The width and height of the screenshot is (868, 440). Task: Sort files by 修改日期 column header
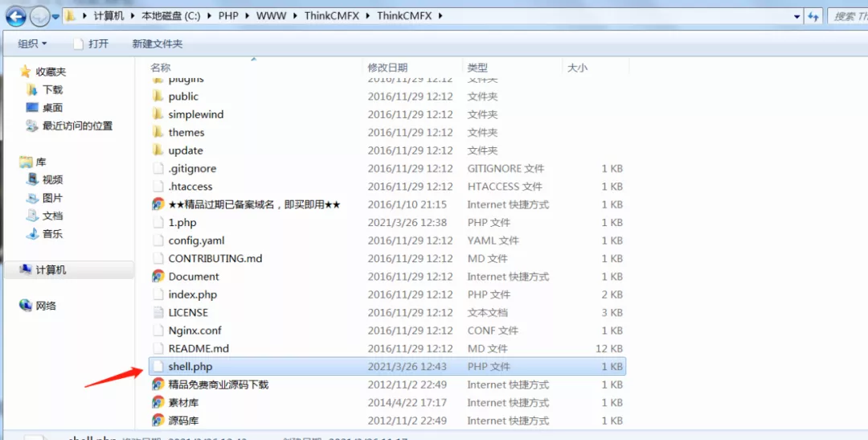pos(387,68)
